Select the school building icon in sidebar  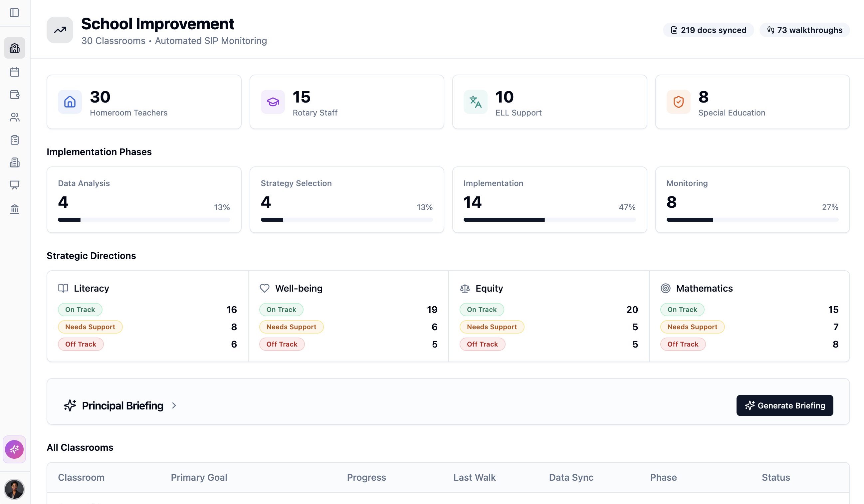click(14, 48)
